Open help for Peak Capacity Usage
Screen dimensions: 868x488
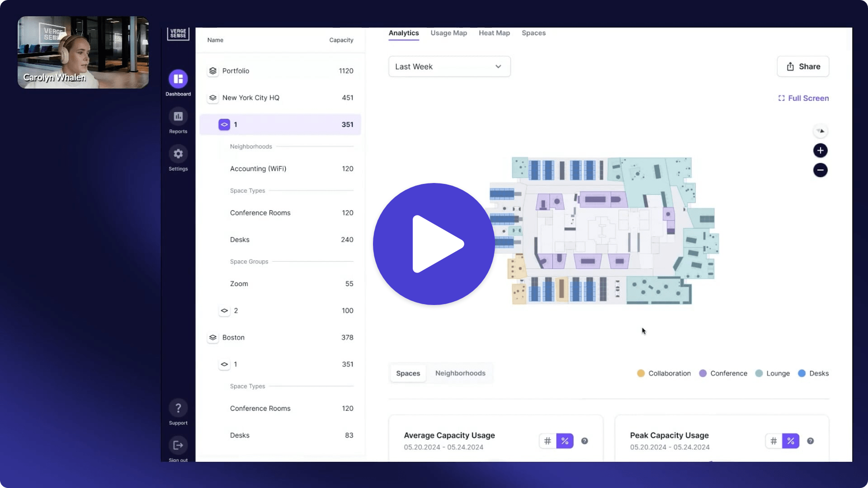811,441
